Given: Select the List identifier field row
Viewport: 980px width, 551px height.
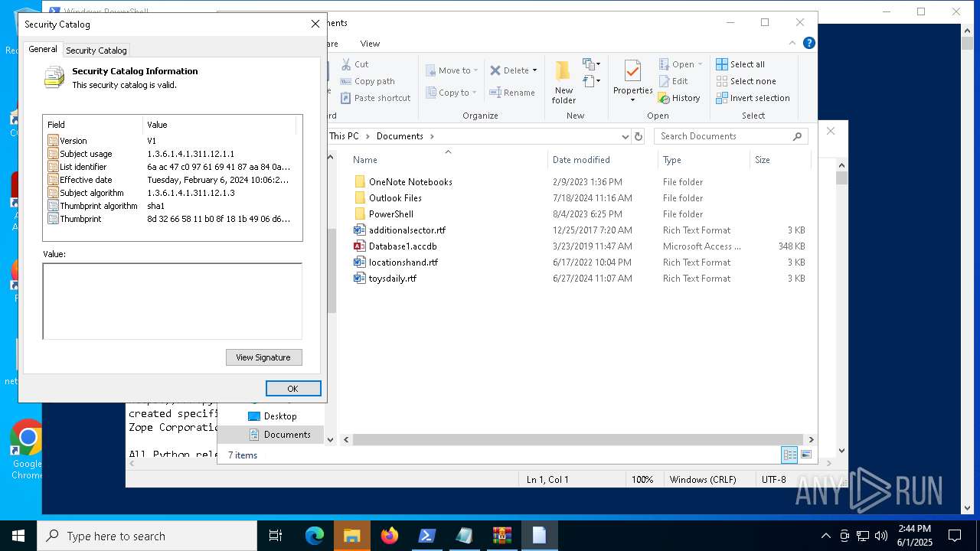Looking at the screenshot, I should point(171,167).
